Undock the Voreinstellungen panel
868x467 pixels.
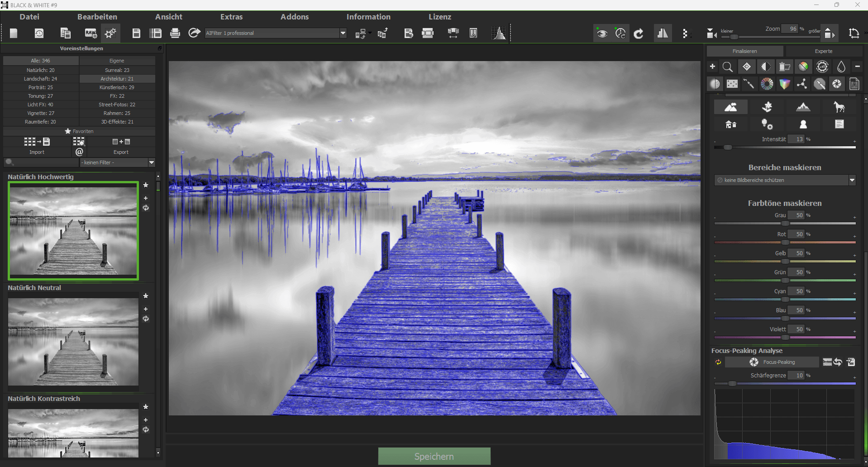160,48
